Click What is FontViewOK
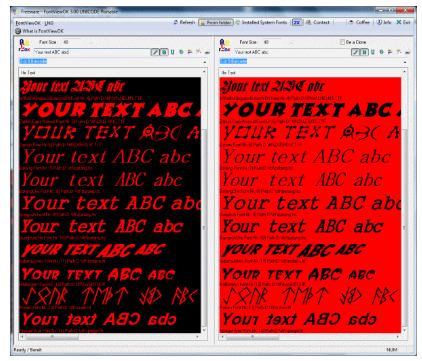 [x=43, y=31]
